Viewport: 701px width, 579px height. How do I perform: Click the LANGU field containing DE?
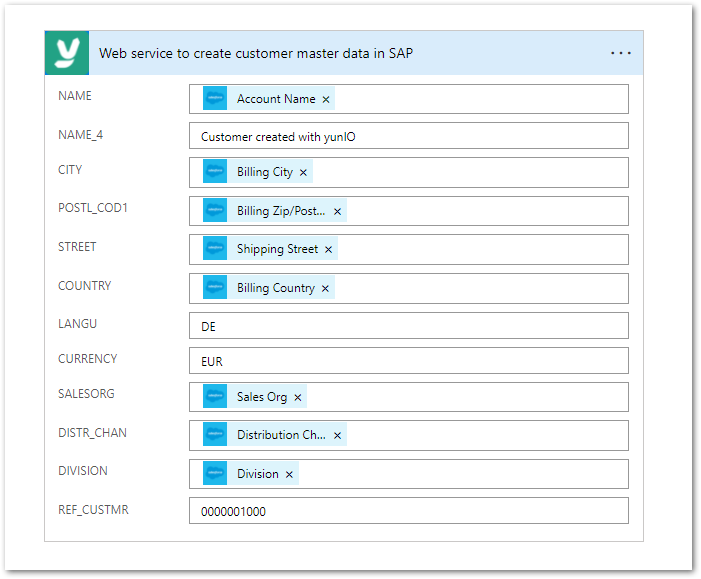(409, 326)
